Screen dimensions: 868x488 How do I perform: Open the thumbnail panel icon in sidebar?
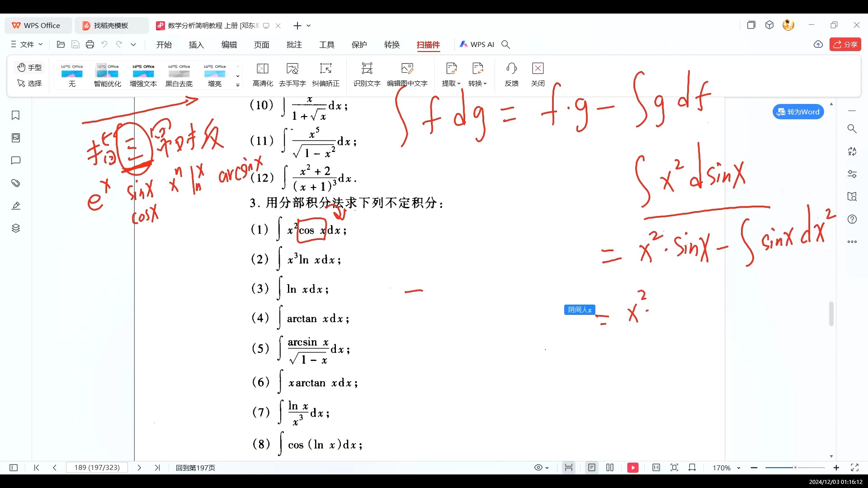coord(16,138)
